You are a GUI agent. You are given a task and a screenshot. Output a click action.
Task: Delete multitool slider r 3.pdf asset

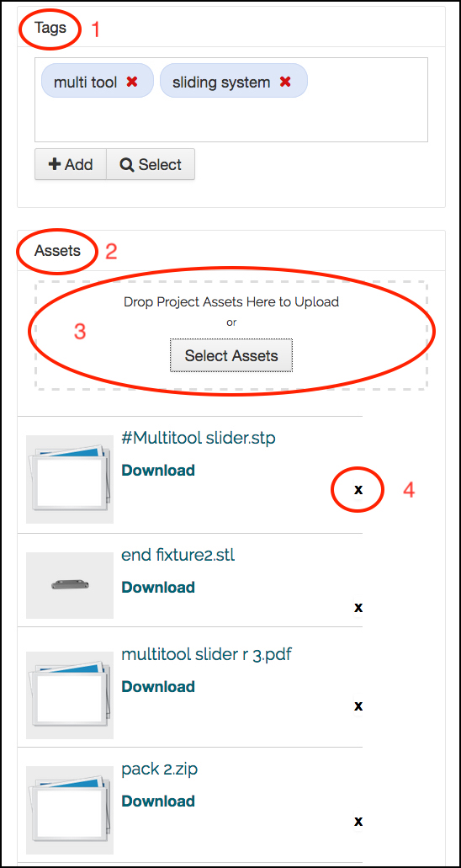358,706
